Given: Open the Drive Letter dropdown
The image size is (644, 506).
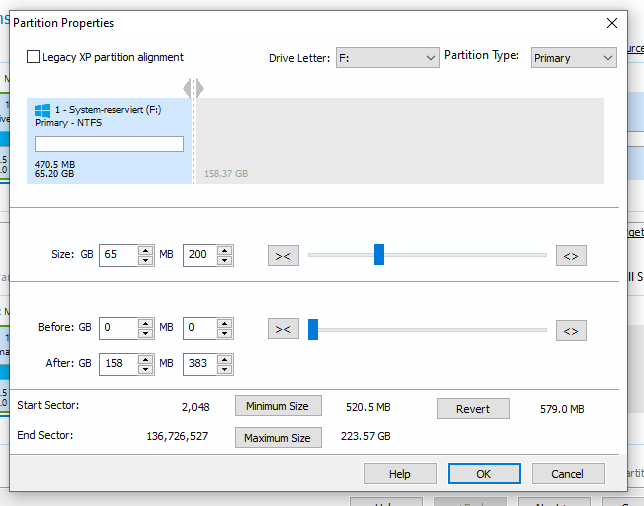Looking at the screenshot, I should [387, 58].
